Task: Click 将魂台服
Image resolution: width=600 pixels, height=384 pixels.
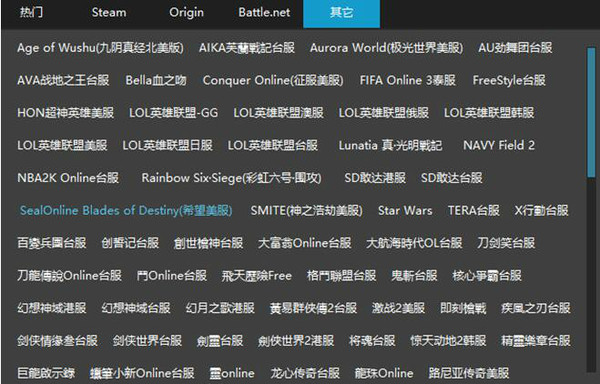Action: point(372,340)
